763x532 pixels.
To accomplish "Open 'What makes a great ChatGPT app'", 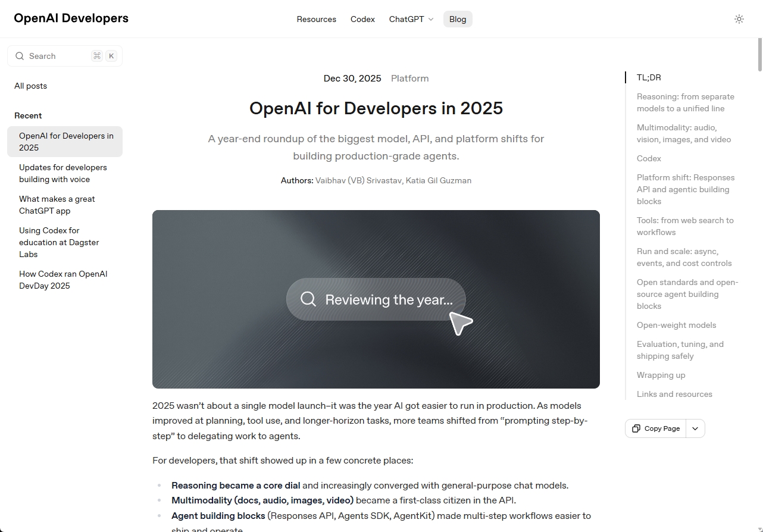I will (x=65, y=205).
